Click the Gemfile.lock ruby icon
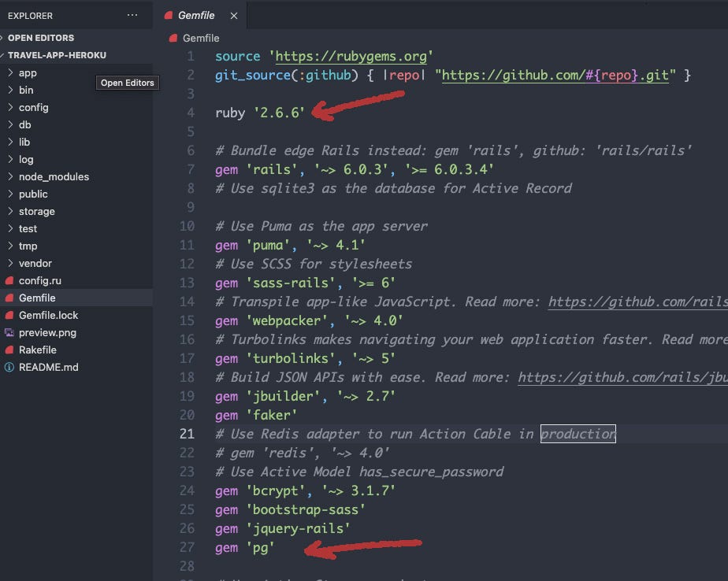The image size is (728, 581). 9,315
